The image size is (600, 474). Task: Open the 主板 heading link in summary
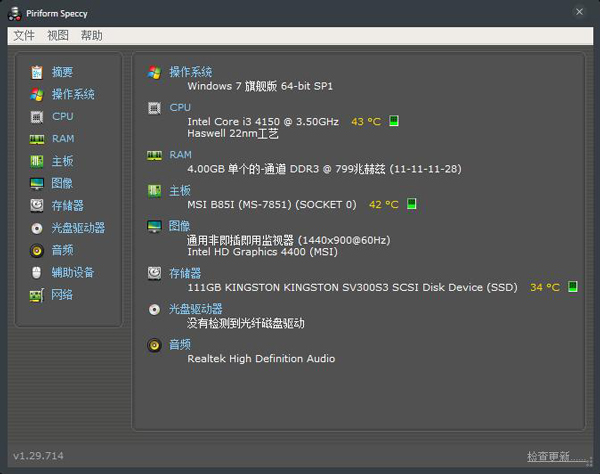pyautogui.click(x=180, y=191)
